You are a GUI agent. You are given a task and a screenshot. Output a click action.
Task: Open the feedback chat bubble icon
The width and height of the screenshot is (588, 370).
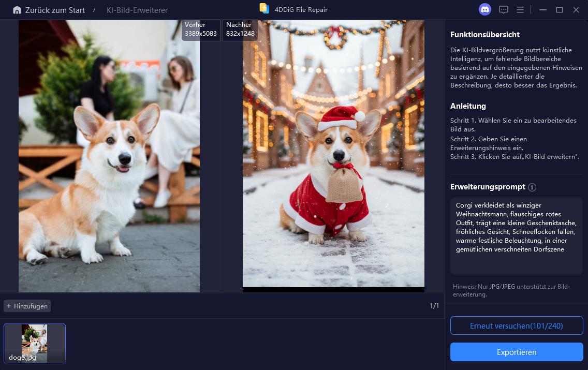[x=504, y=10]
